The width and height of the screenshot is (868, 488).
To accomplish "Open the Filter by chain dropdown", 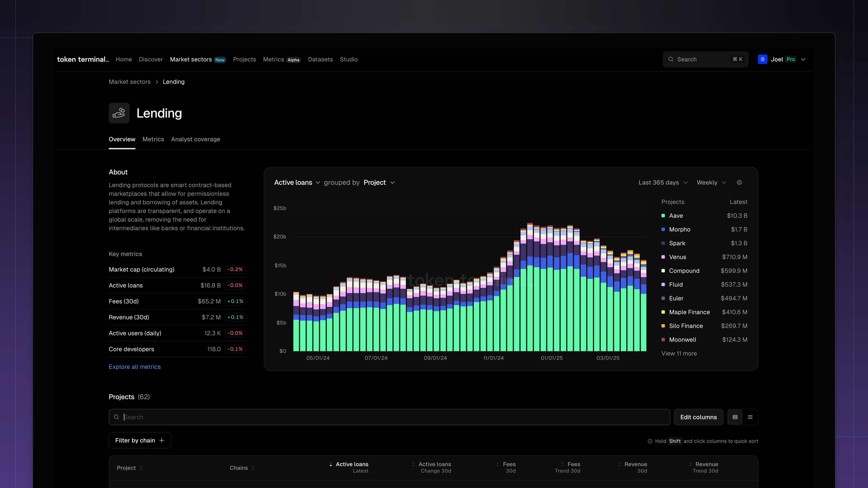I will point(140,440).
